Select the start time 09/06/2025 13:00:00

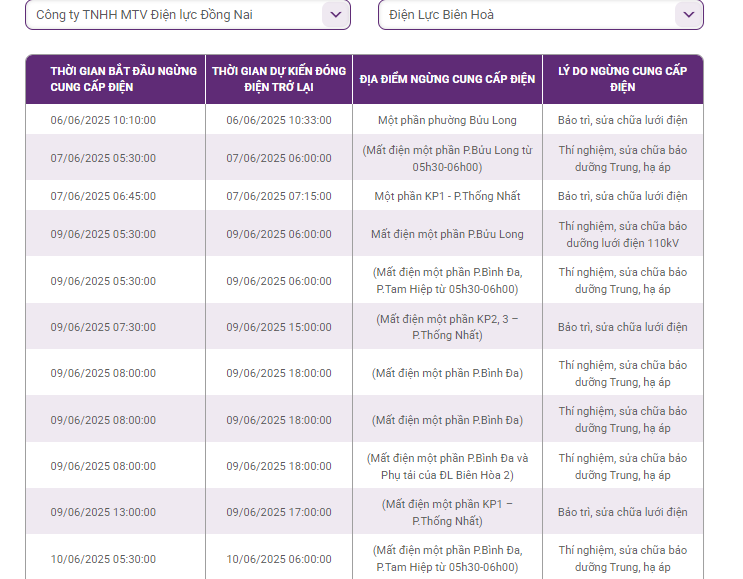point(103,512)
